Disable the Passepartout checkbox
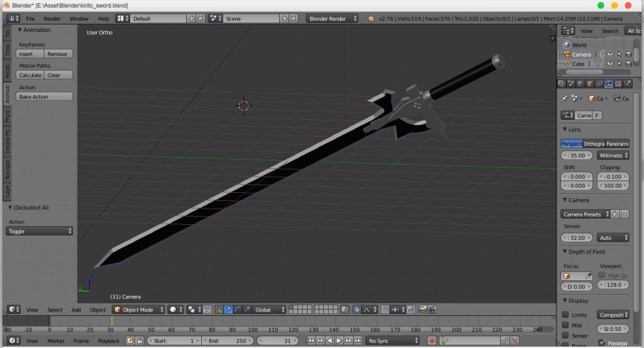 click(x=602, y=343)
